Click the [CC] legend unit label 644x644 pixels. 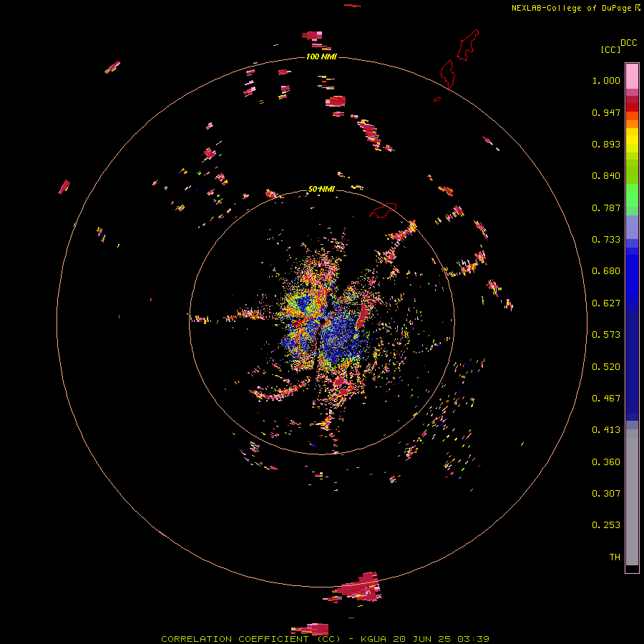tap(610, 49)
